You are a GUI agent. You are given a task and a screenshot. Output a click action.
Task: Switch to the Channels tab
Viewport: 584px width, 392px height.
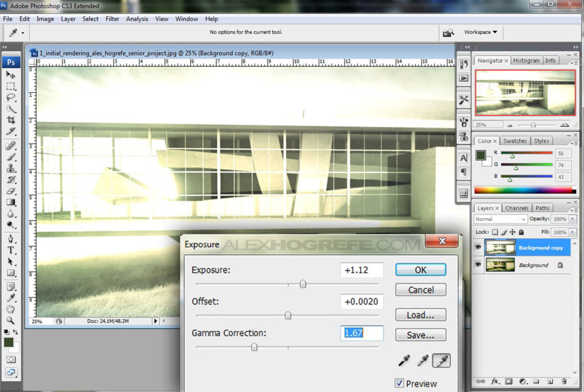click(517, 207)
